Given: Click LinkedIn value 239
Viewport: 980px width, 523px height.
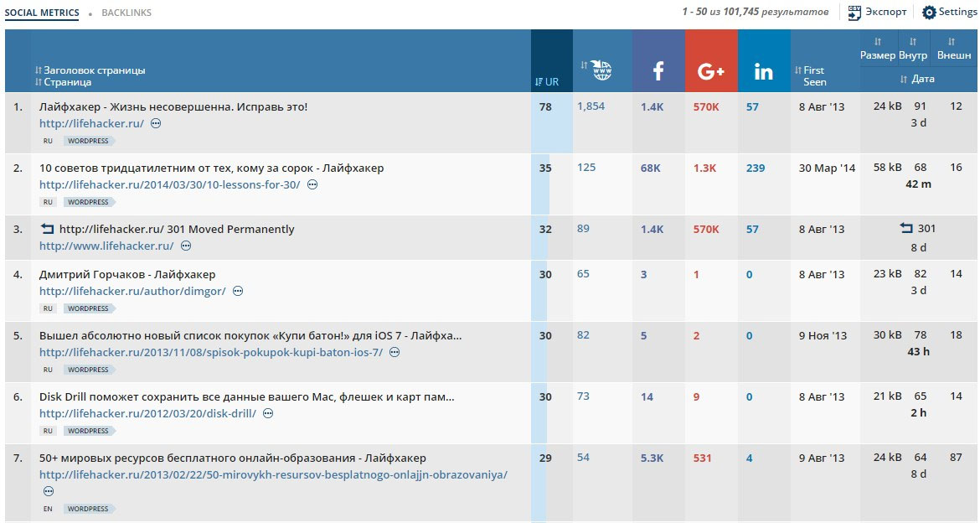Looking at the screenshot, I should 756,168.
